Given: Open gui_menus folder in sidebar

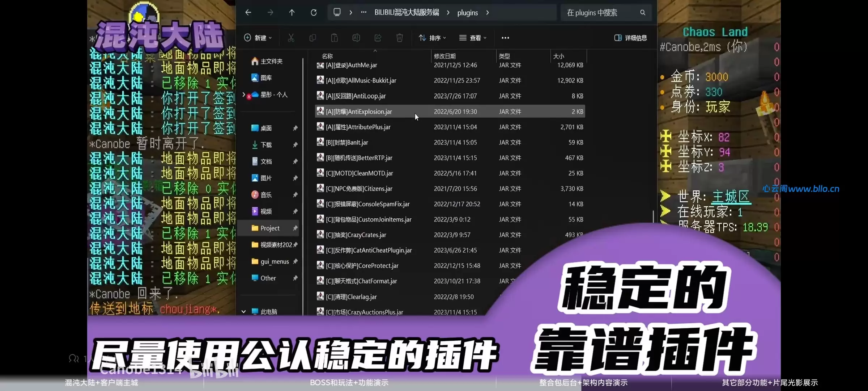Looking at the screenshot, I should click(x=270, y=261).
